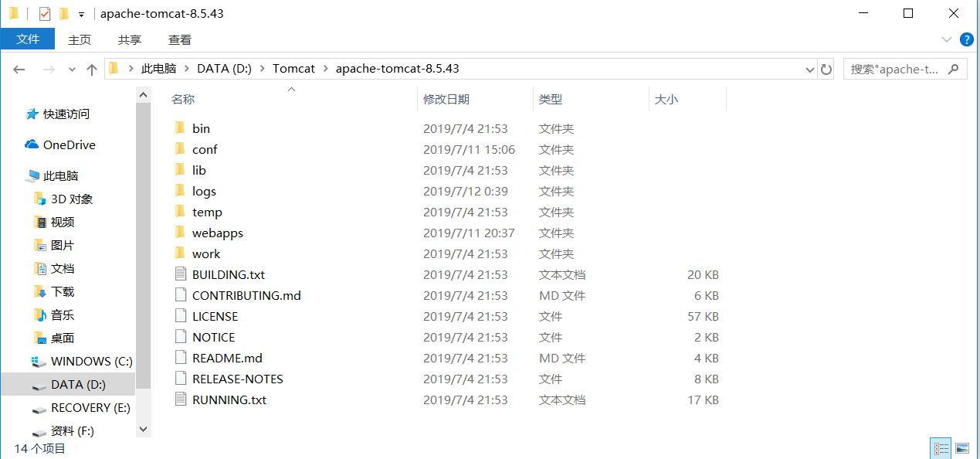Click navigation pane scrollbar down arrow

coord(144,429)
